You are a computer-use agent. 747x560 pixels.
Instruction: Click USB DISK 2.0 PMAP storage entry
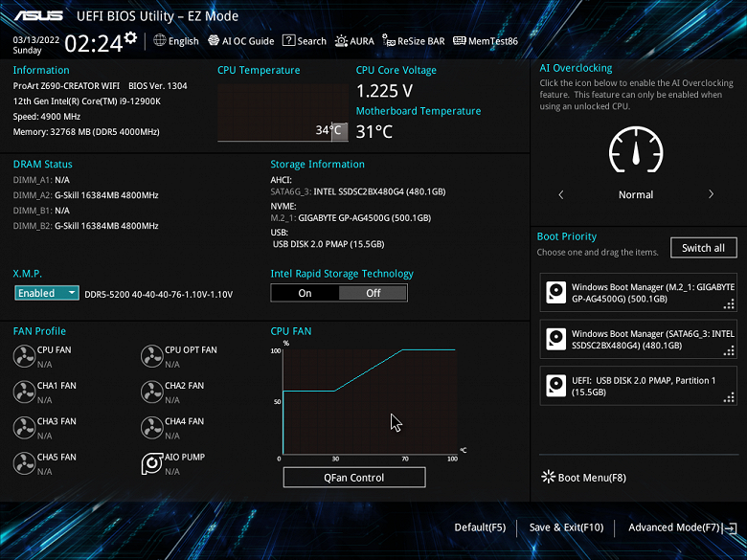point(328,244)
